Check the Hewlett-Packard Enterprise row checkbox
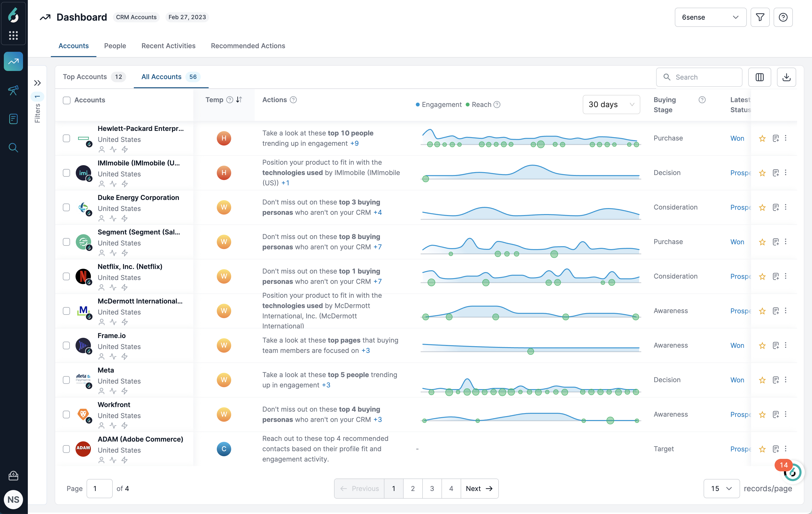 pos(66,138)
